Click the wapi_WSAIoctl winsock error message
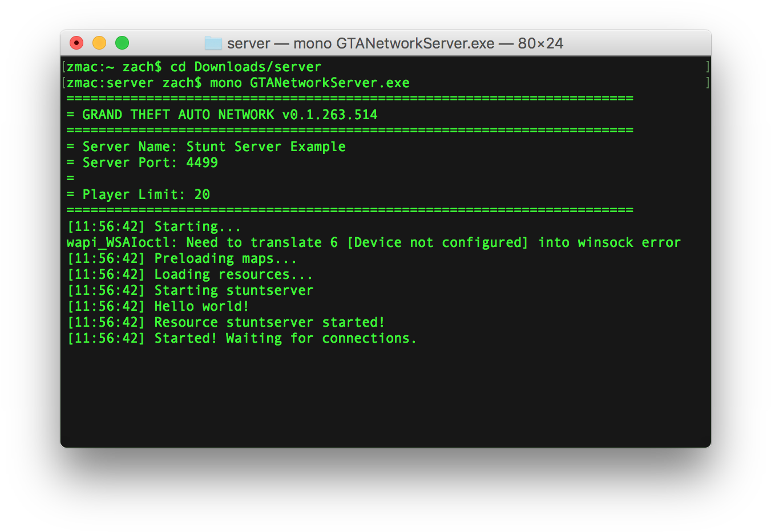This screenshot has width=771, height=532. pos(374,242)
